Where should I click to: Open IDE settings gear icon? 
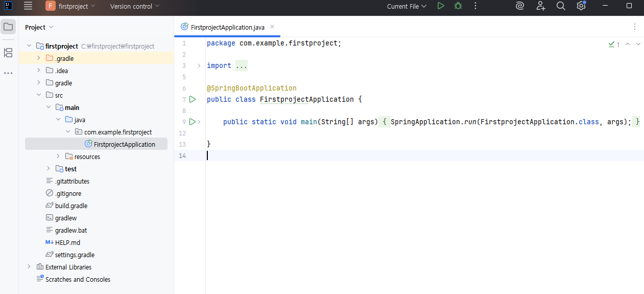[x=581, y=6]
